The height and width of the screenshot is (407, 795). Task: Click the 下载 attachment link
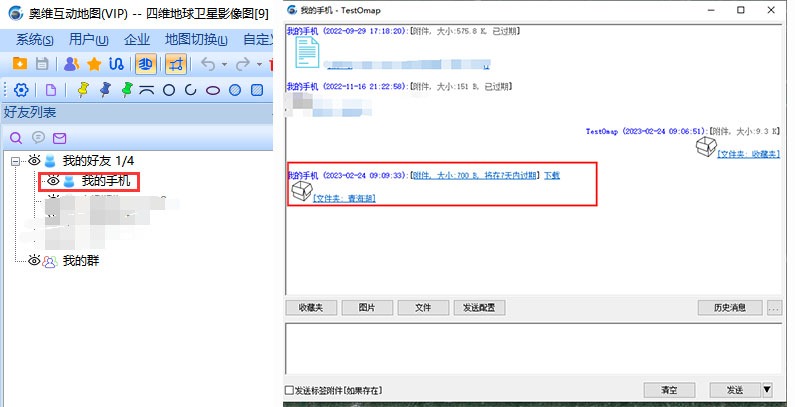point(552,175)
